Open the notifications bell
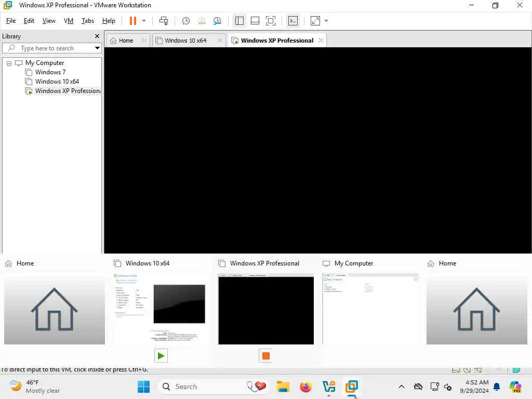This screenshot has width=532, height=399. (x=497, y=387)
